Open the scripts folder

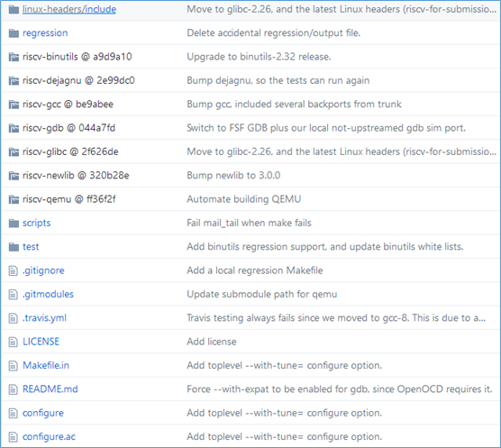(x=36, y=223)
